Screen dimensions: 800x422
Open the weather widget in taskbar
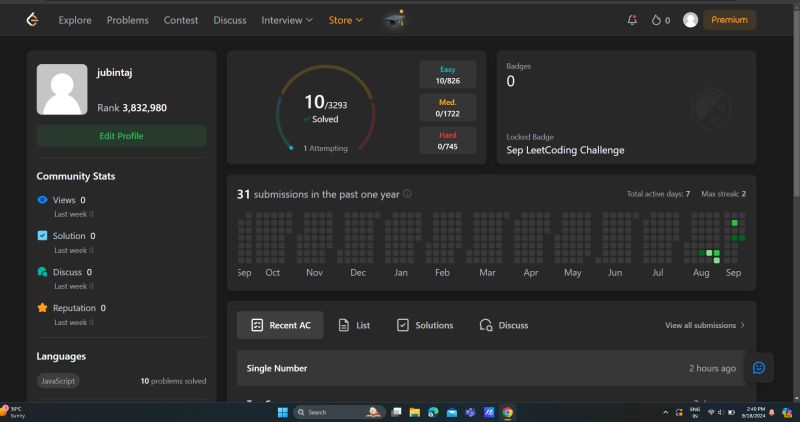click(x=14, y=412)
